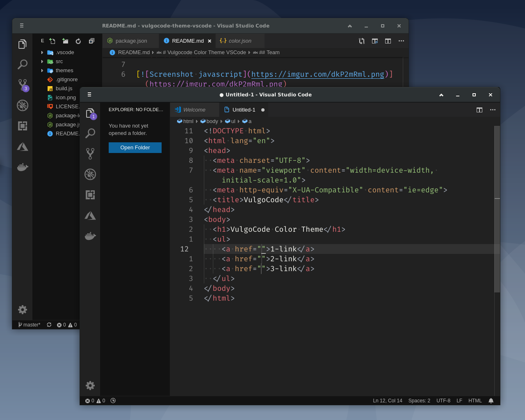
Task: Open Explorer icon in Untitled-1 window
Action: click(x=90, y=113)
